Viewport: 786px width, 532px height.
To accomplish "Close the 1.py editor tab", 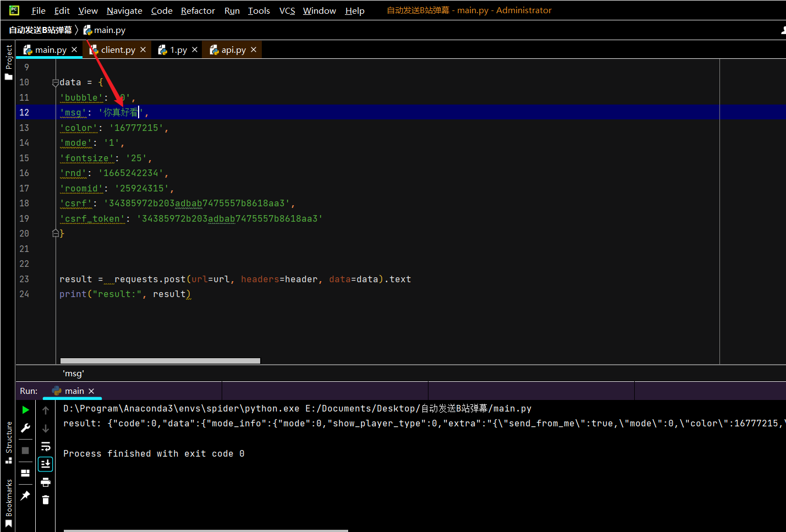I will click(195, 50).
